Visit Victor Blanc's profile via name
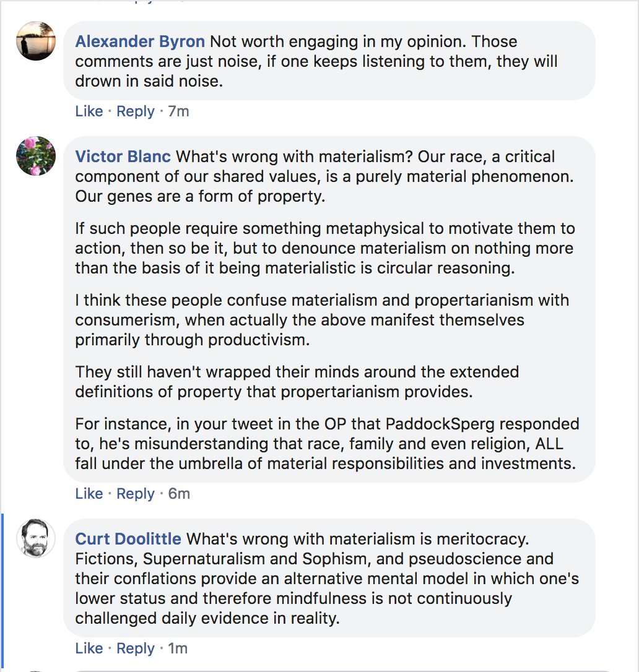 (x=123, y=157)
